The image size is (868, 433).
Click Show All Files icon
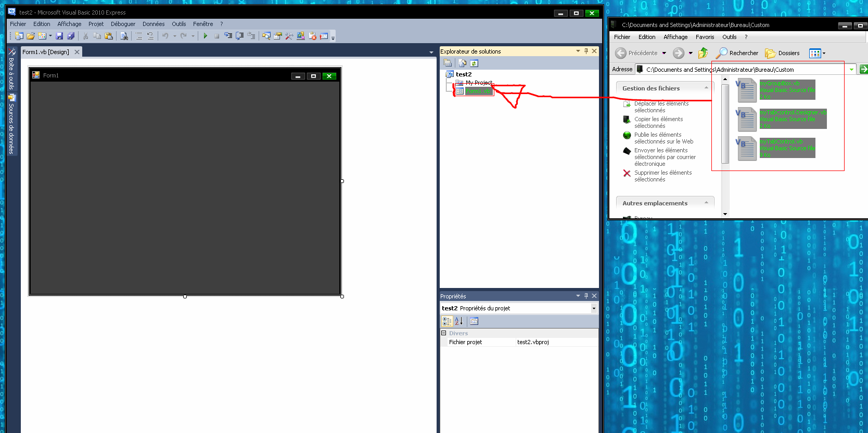point(463,63)
